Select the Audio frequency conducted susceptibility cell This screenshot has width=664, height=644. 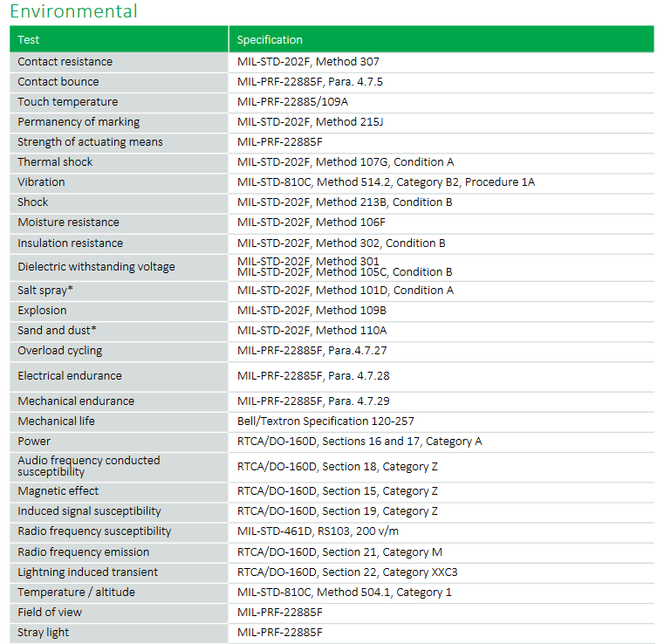[x=89, y=466]
